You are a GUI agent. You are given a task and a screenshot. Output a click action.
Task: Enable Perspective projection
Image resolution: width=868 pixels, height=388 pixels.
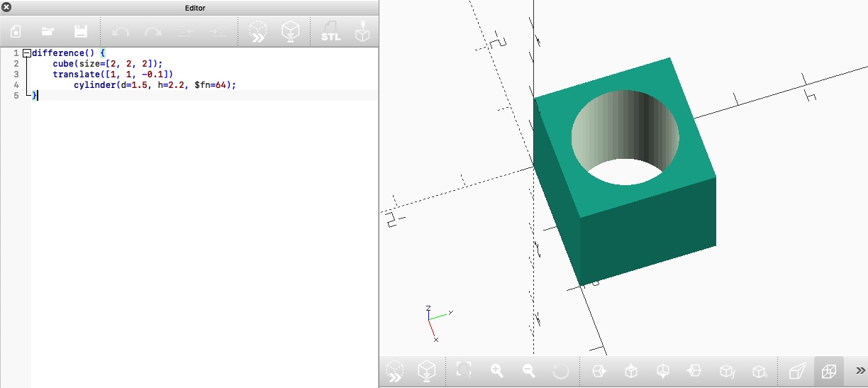tap(797, 371)
